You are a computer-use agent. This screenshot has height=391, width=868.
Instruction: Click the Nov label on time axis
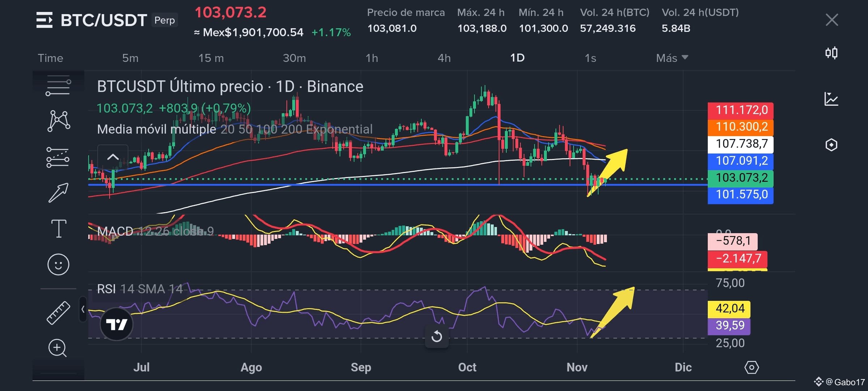pyautogui.click(x=577, y=367)
